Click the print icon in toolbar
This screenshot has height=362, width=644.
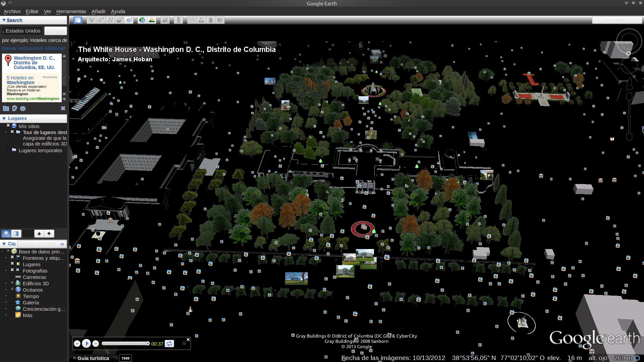coord(201,20)
